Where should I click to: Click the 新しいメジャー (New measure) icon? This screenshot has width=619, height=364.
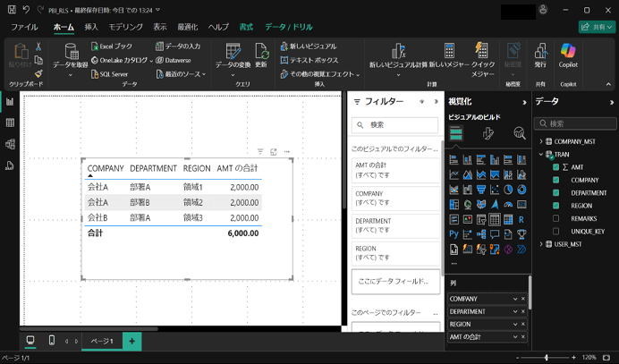pos(449,52)
